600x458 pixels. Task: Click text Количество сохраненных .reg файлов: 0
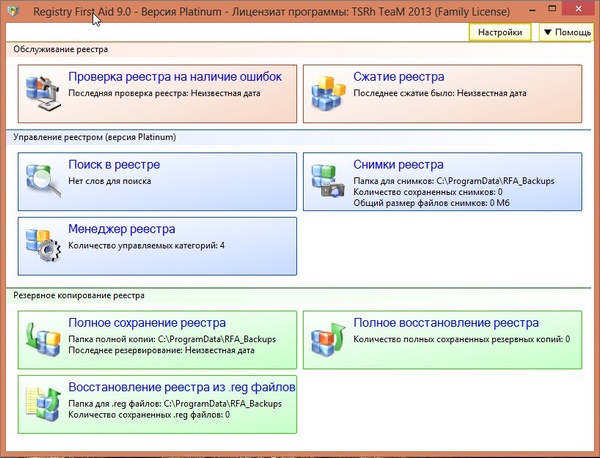pos(149,415)
